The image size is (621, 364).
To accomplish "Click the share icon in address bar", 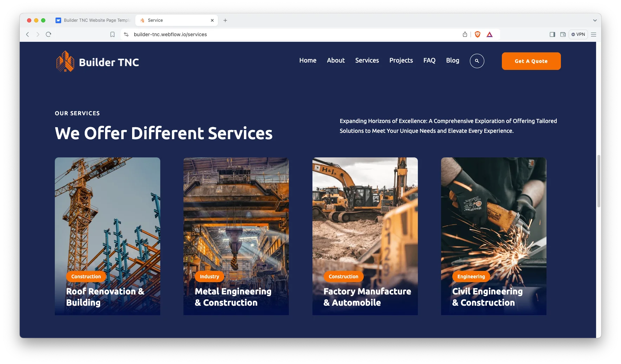I will pos(465,34).
